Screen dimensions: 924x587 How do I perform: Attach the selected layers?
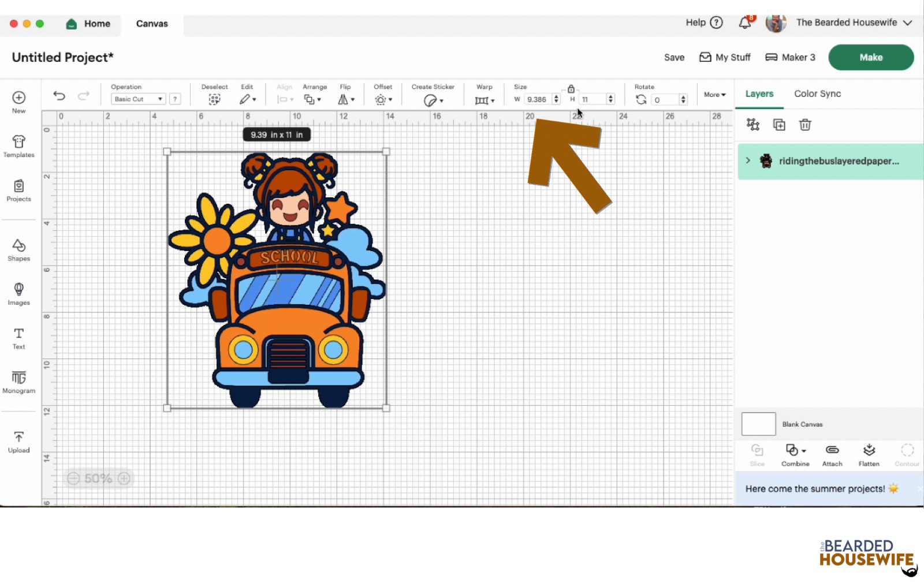pos(832,455)
